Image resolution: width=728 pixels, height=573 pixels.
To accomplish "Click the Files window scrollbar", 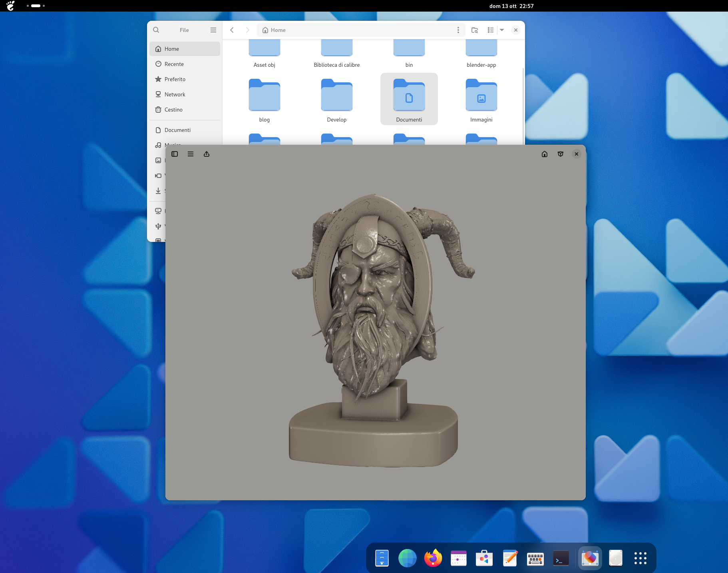I will tap(523, 106).
